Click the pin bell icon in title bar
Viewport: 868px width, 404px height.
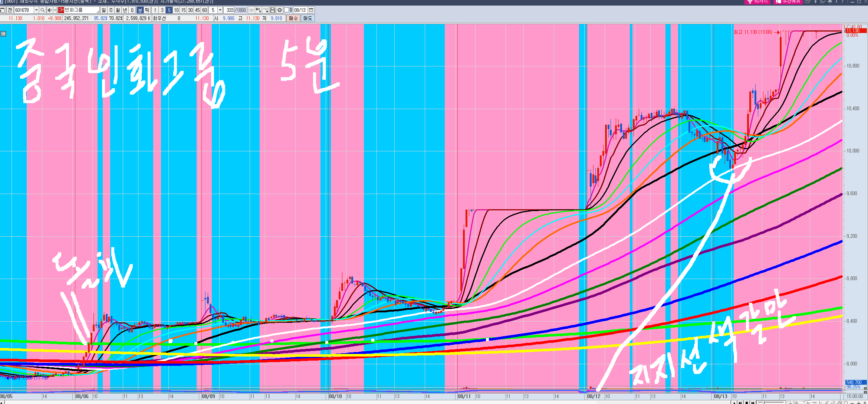point(830,2)
